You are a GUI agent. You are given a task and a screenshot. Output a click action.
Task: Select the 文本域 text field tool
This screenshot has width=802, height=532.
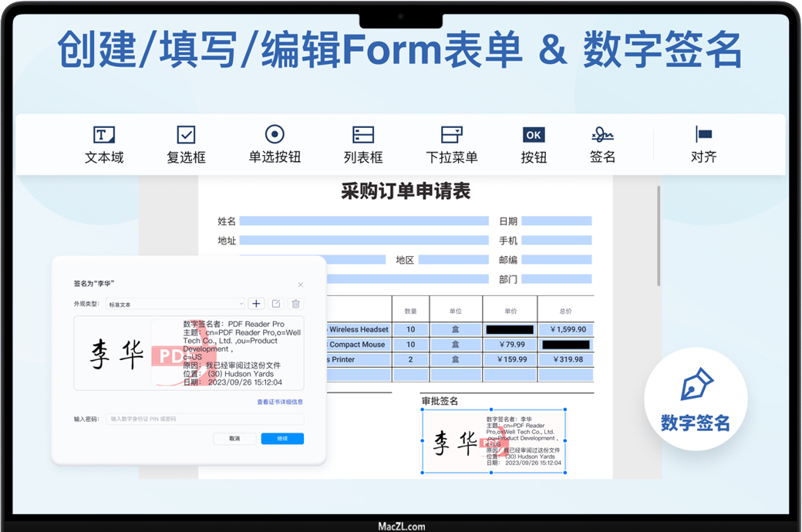pos(104,144)
